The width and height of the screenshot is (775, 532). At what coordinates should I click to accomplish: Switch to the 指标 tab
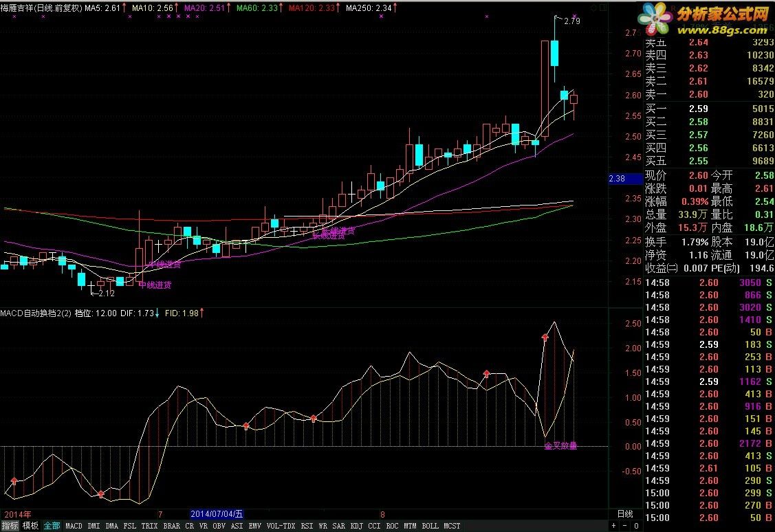pos(10,526)
